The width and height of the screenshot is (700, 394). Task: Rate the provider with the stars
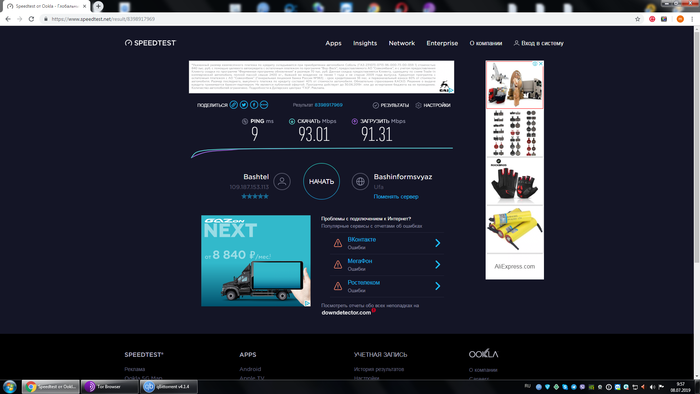click(255, 196)
